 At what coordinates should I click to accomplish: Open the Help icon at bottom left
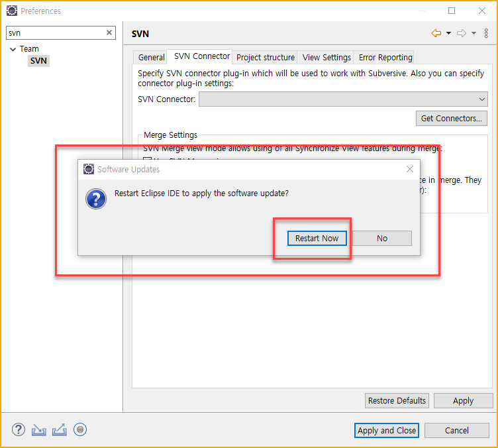(19, 430)
